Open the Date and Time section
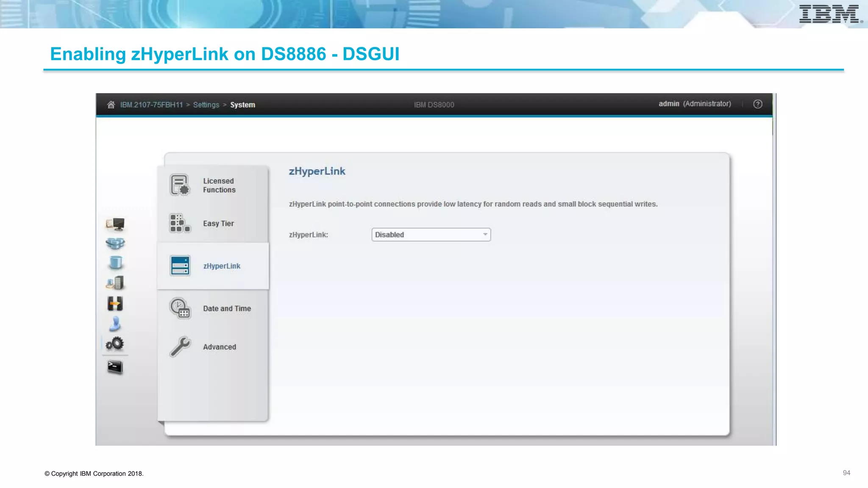This screenshot has height=488, width=868. tap(227, 308)
